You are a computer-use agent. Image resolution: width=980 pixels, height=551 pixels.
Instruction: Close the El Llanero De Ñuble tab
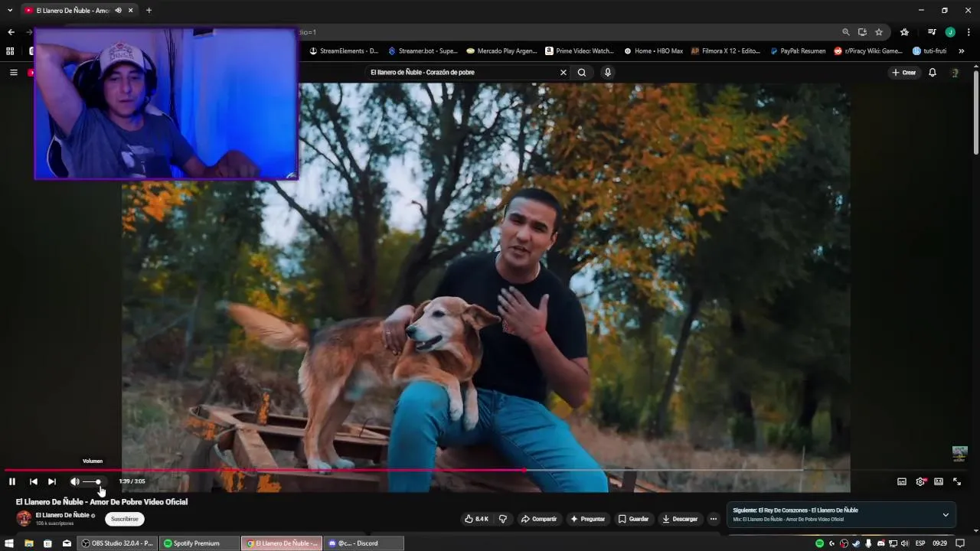[x=130, y=11]
